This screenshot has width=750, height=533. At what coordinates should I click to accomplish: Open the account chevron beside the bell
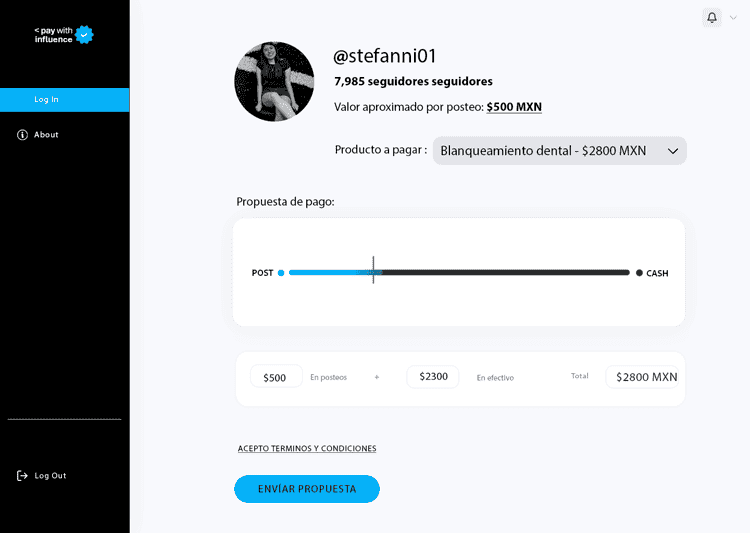[733, 18]
